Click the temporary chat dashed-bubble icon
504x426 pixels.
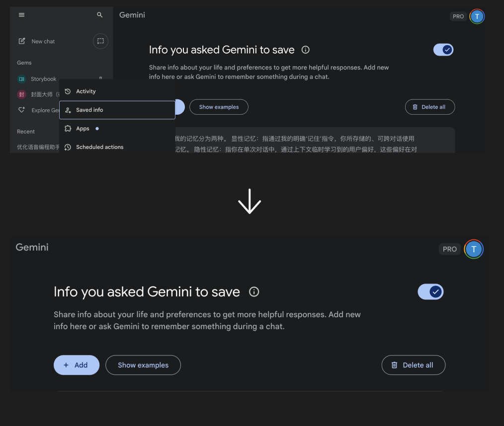(100, 41)
